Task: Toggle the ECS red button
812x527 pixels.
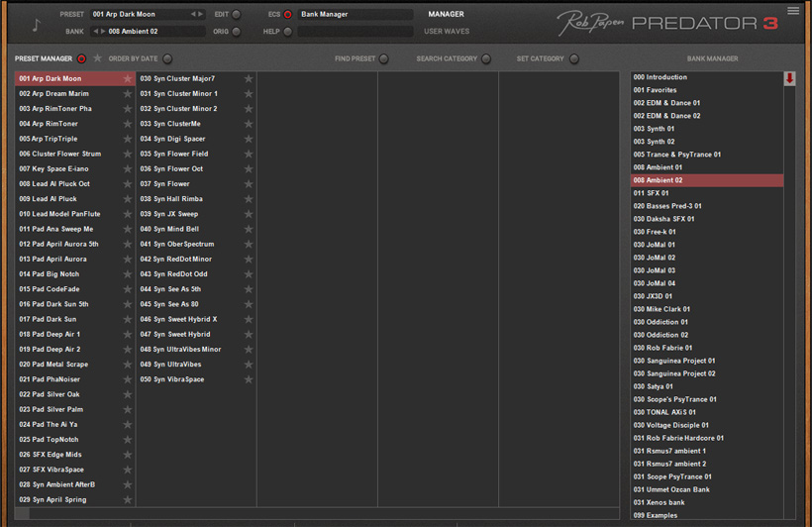Action: pyautogui.click(x=288, y=14)
